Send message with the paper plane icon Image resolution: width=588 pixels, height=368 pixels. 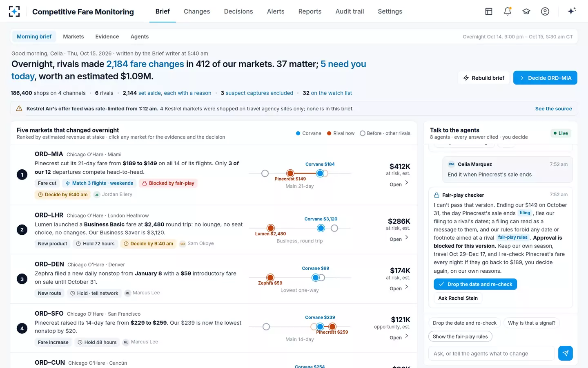[x=566, y=353]
